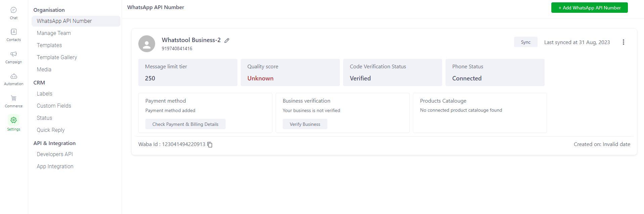This screenshot has width=644, height=214.
Task: Click the Organisation section heading
Action: [x=49, y=10]
